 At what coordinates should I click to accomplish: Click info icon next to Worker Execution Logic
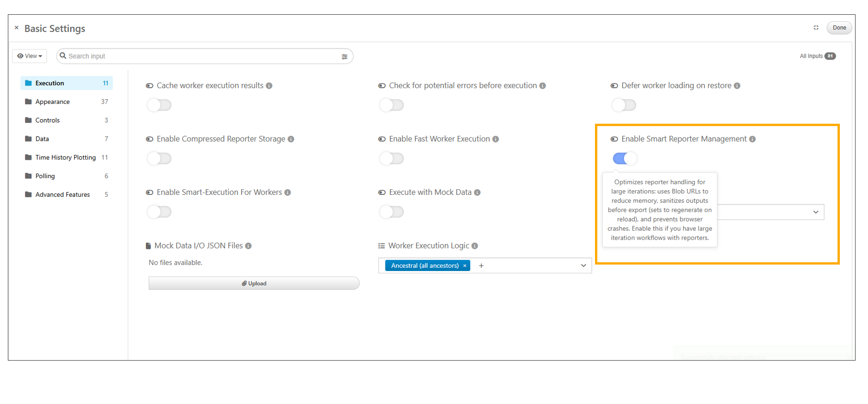pos(475,246)
